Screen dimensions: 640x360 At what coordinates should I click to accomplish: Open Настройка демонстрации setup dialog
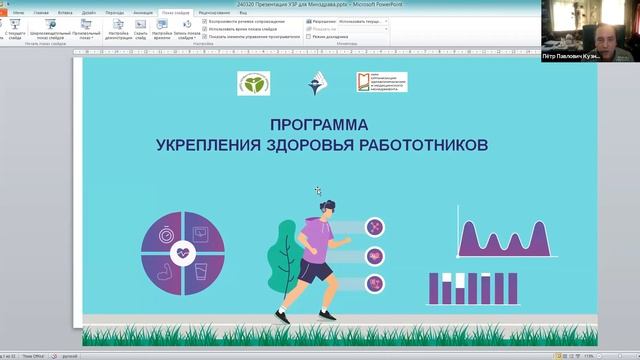coord(118,29)
